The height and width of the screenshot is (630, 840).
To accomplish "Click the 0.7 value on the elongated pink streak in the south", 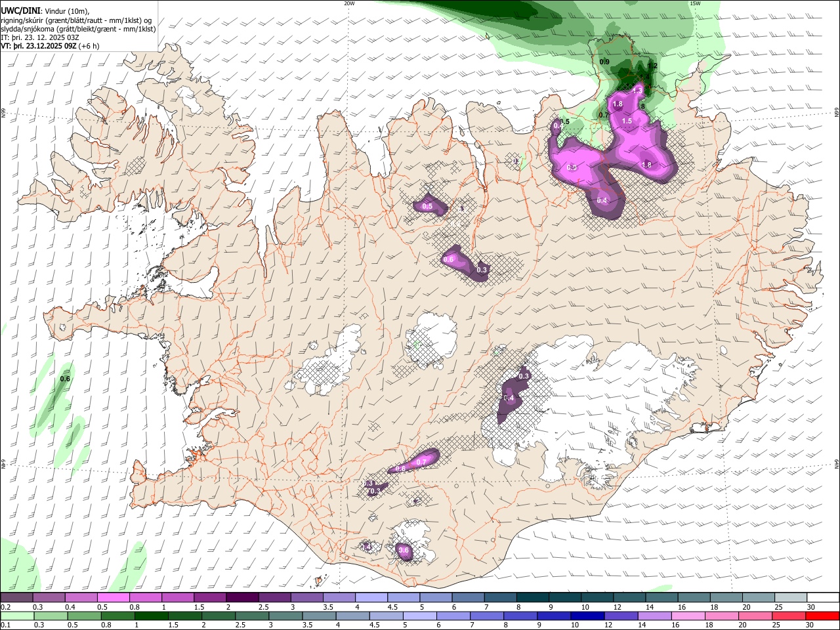I will (x=421, y=462).
